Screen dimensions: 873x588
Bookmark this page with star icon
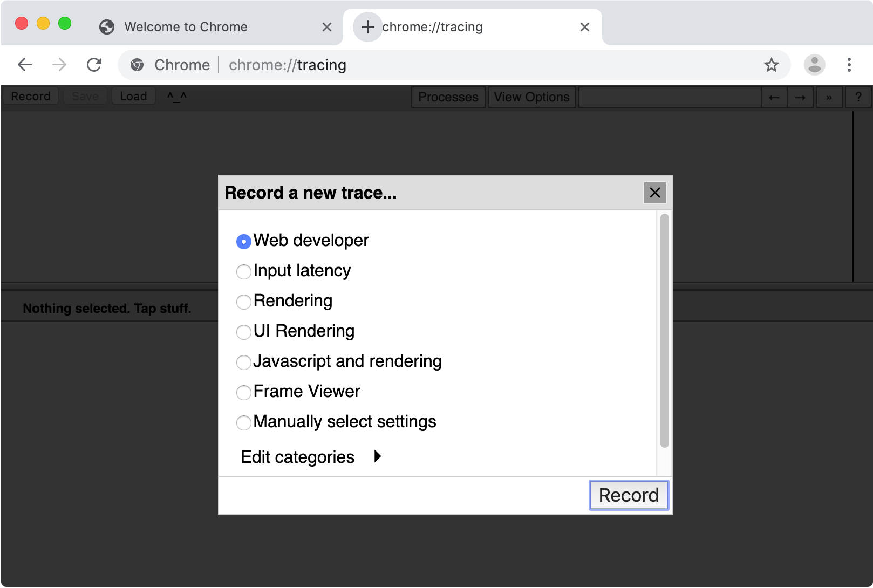772,65
